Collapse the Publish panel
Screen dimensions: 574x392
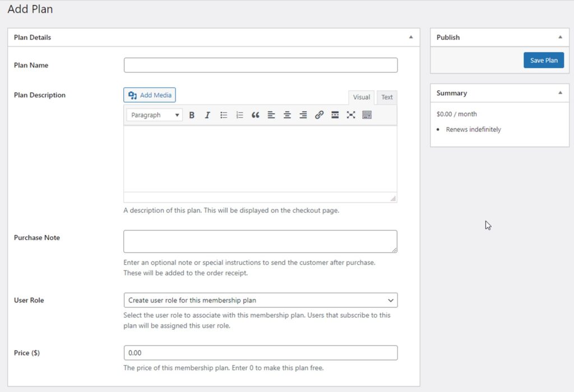click(561, 38)
